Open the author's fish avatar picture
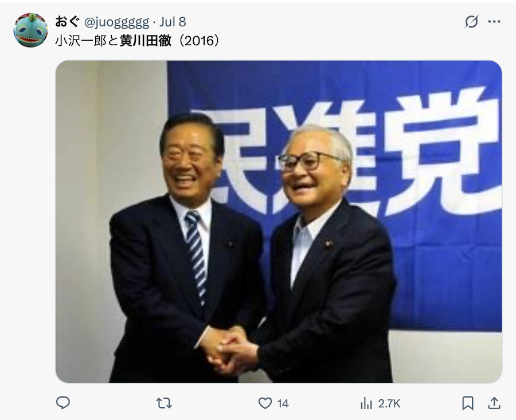Image resolution: width=516 pixels, height=420 pixels. point(30,30)
